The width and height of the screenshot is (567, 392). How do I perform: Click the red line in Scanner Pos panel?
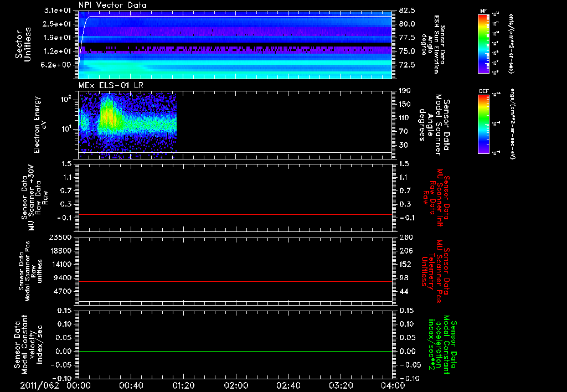tap(235, 281)
